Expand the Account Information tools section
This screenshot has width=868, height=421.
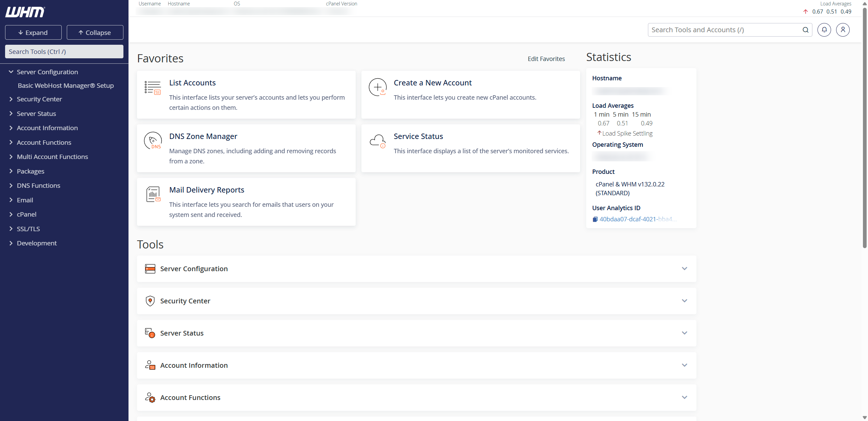pos(684,365)
